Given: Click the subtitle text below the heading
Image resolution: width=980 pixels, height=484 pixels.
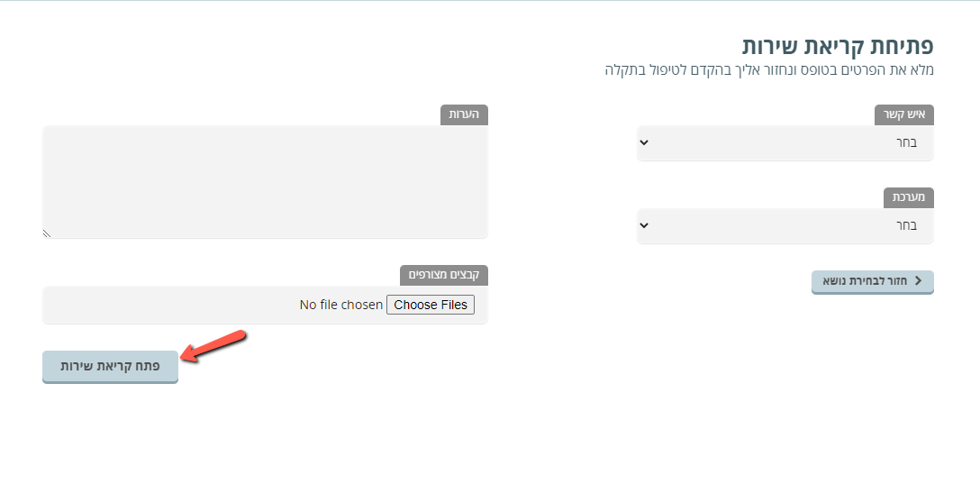Looking at the screenshot, I should 769,69.
